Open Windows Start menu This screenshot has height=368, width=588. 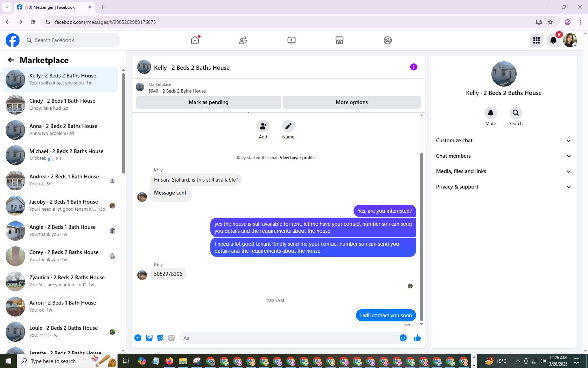pos(8,361)
